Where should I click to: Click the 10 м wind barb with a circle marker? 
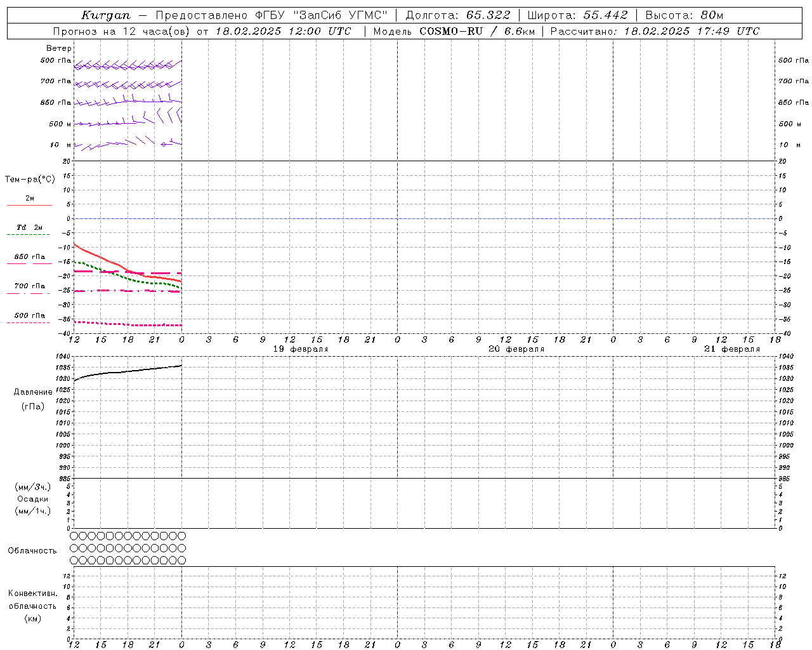point(164,145)
